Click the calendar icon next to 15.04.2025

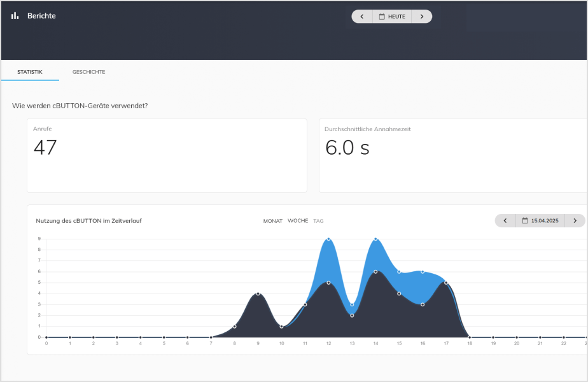(525, 221)
